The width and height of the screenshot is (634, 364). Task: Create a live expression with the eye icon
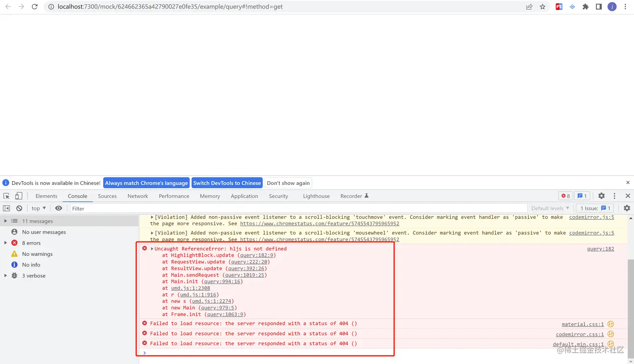59,208
